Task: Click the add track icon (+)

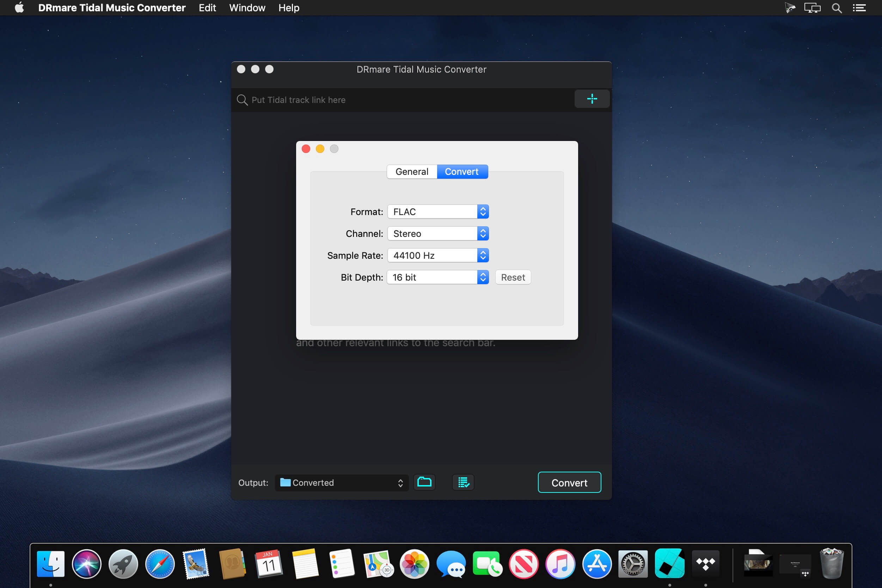Action: [590, 100]
